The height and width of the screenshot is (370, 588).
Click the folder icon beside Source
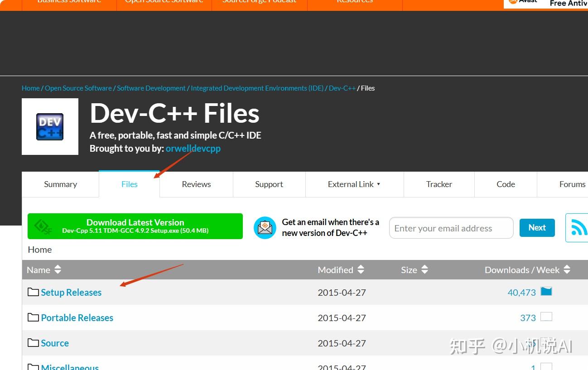click(33, 343)
